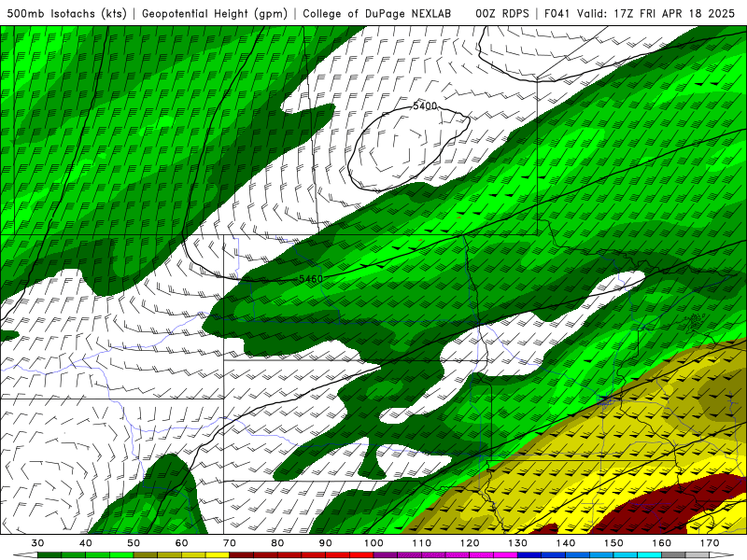The width and height of the screenshot is (747, 560).
Task: Click the 140 value on the color scale
Action: click(566, 543)
